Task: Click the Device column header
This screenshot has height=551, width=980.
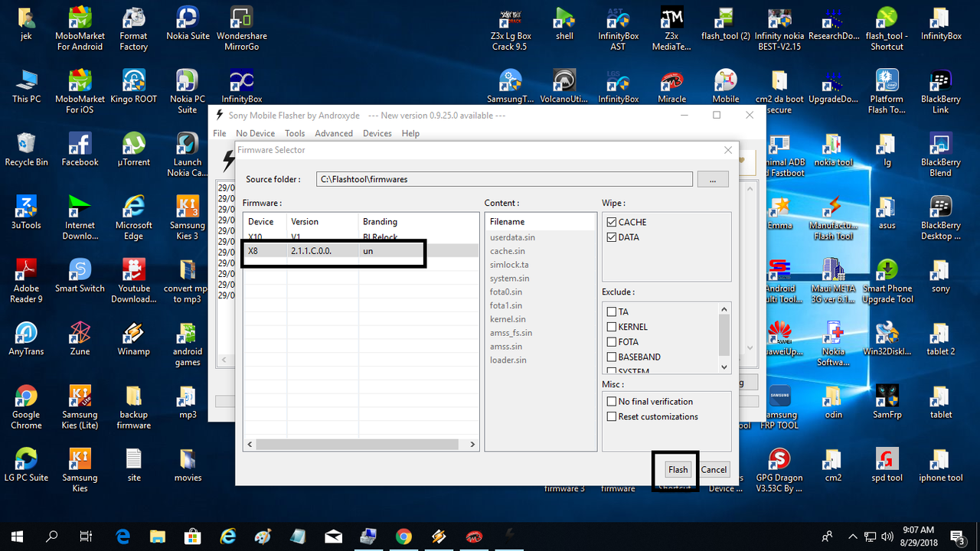Action: (265, 221)
